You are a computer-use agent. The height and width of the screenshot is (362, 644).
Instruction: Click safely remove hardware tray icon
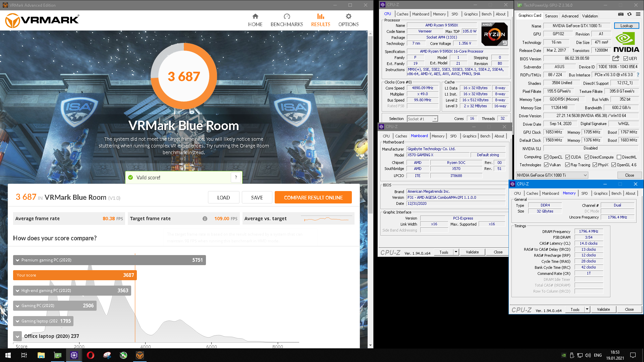tap(572, 355)
